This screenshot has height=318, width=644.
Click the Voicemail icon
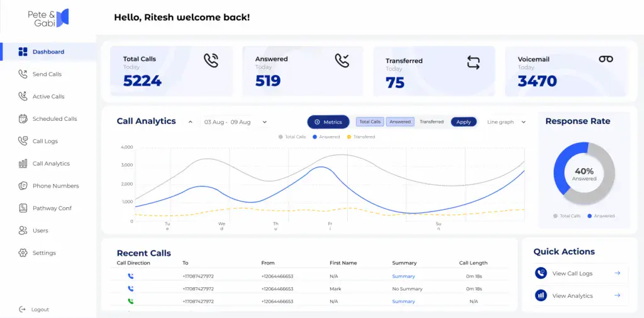606,59
